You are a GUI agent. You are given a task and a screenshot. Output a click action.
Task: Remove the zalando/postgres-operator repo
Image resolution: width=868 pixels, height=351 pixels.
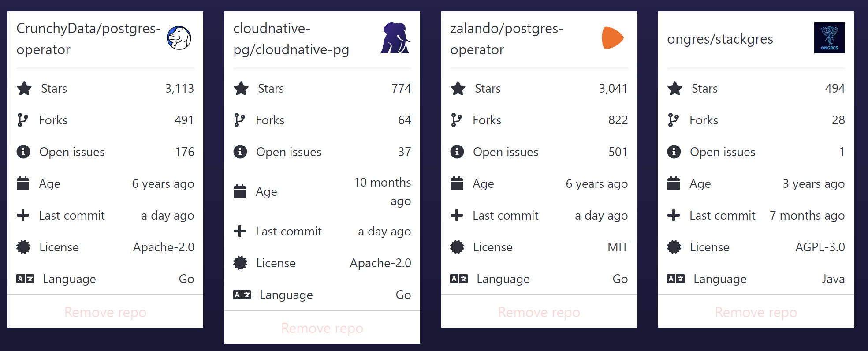pyautogui.click(x=539, y=312)
